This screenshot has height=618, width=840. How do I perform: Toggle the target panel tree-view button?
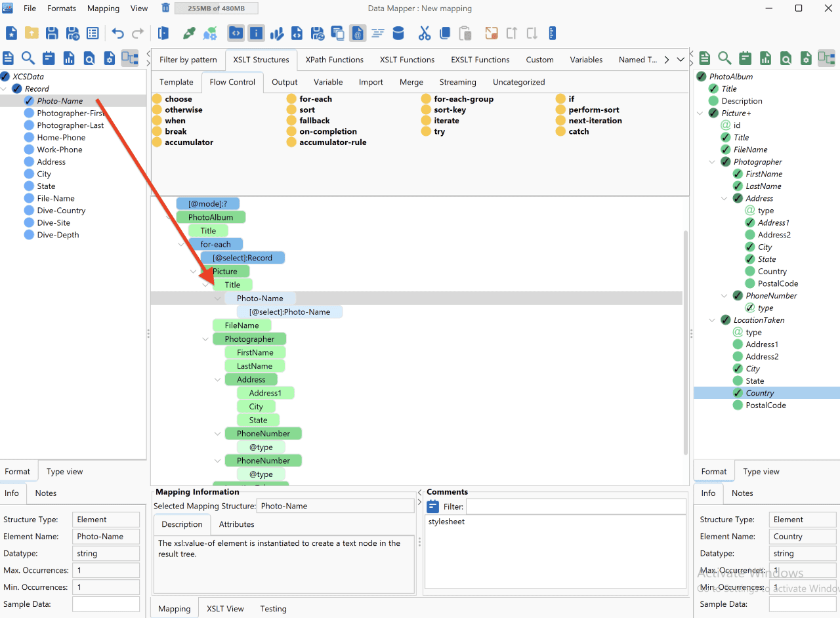(826, 58)
